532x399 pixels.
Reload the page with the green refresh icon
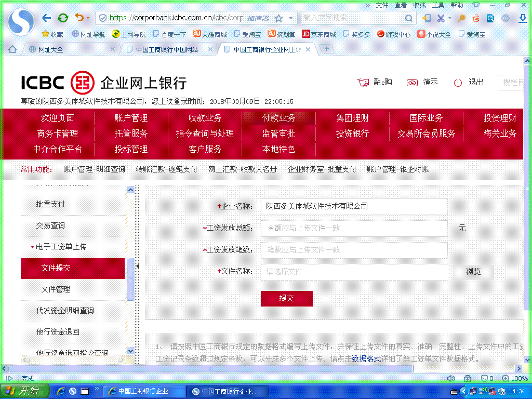(63, 18)
